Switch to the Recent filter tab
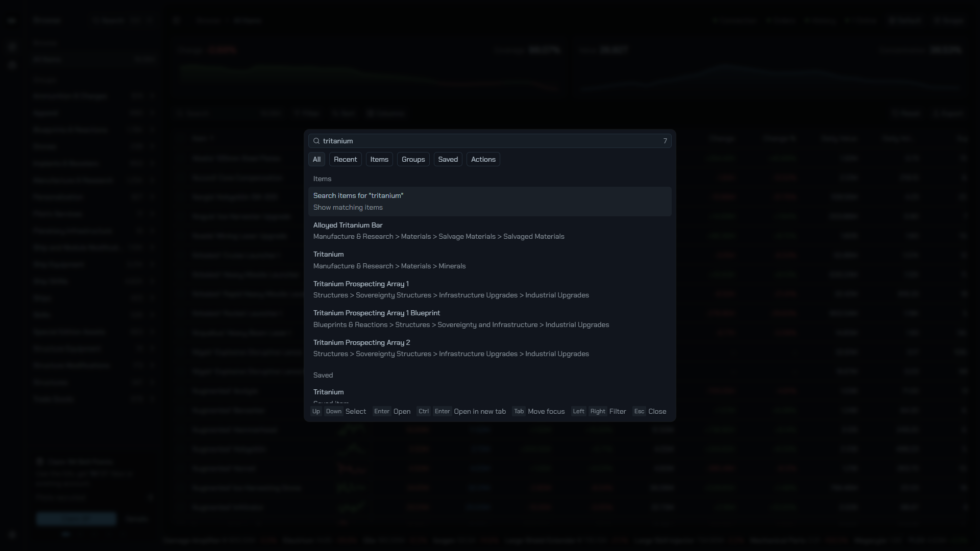This screenshot has width=980, height=551. 346,159
